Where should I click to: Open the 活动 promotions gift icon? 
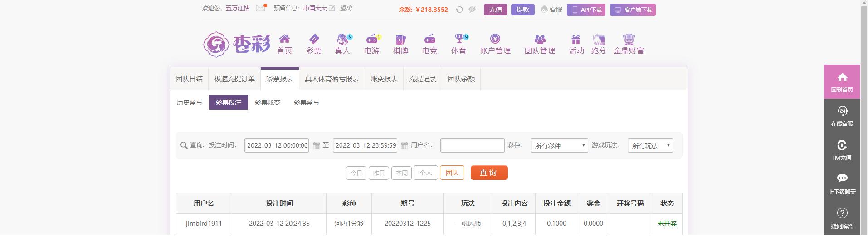[576, 39]
